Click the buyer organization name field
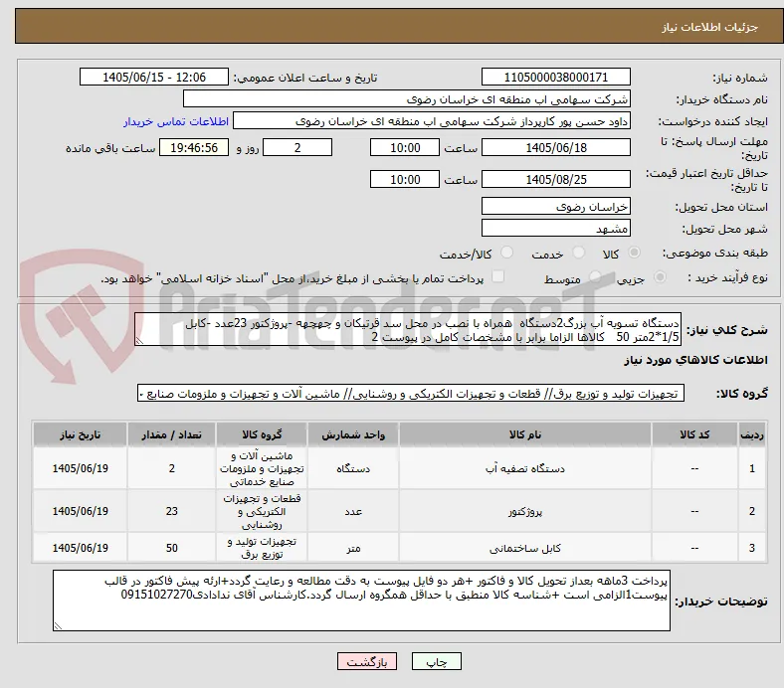Screen dimensions: 784x688 pos(407,99)
